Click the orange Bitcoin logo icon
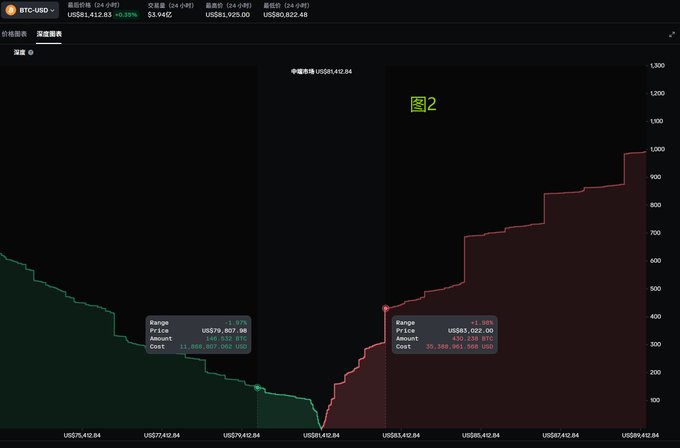The height and width of the screenshot is (448, 680). pos(11,10)
